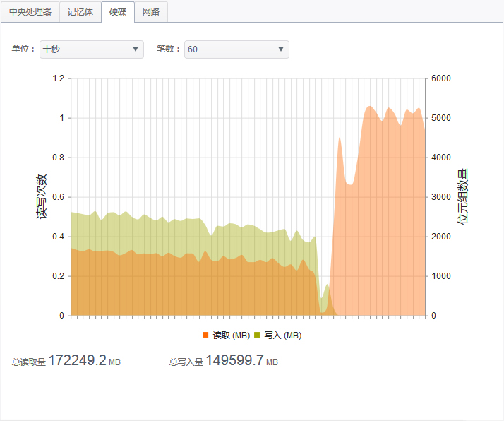Screen dimensions: 504x421
Task: Click the 6000 tick on right axis
Action: [x=440, y=78]
